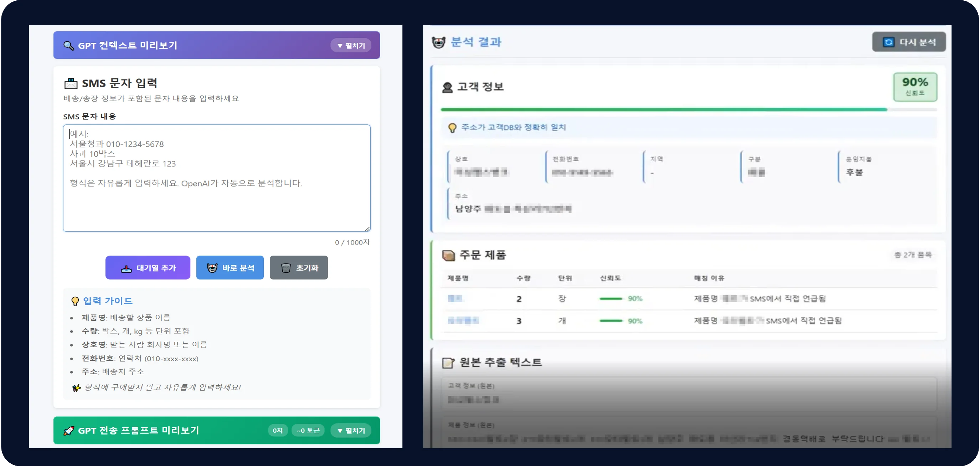This screenshot has width=980, height=467.
Task: Click the magnifier icon in GPT 컨텍스트 미리보기 header
Action: 68,46
